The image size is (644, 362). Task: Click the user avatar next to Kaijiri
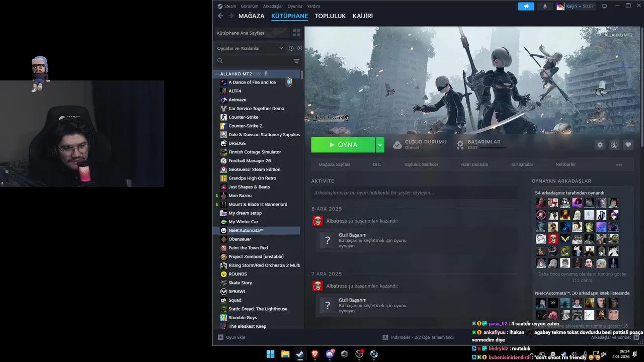[x=560, y=6]
